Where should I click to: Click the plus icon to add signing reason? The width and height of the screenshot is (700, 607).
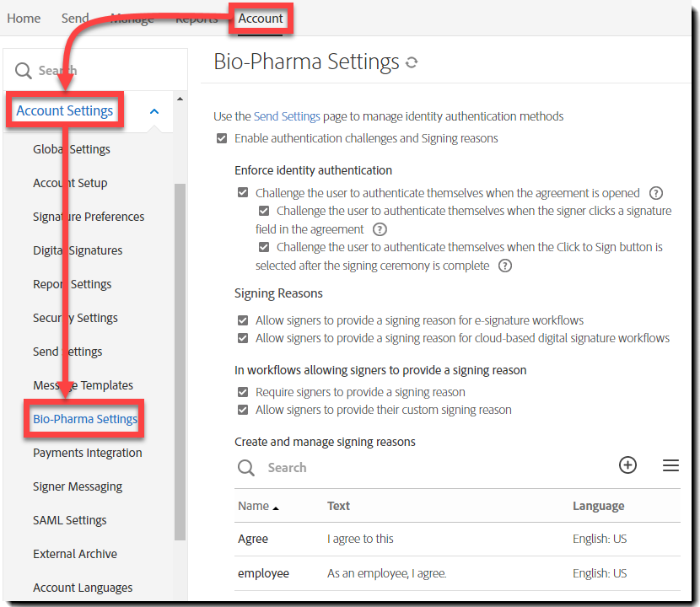click(627, 465)
